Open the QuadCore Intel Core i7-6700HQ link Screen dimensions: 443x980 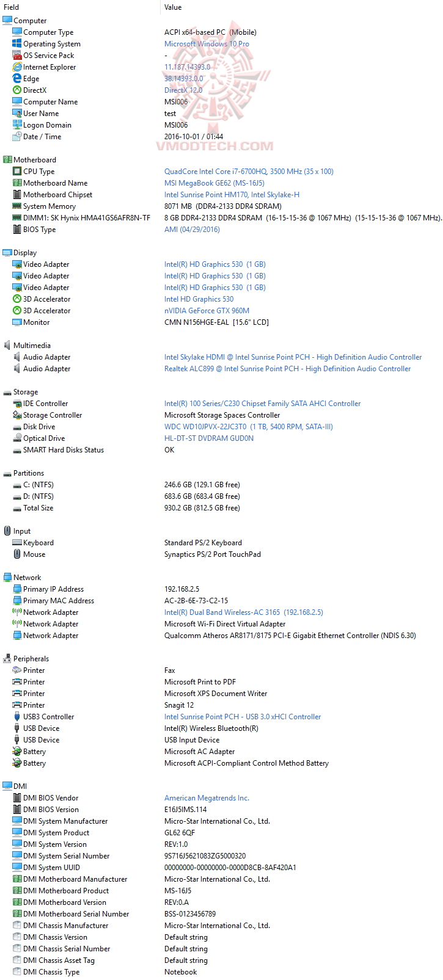tap(249, 171)
